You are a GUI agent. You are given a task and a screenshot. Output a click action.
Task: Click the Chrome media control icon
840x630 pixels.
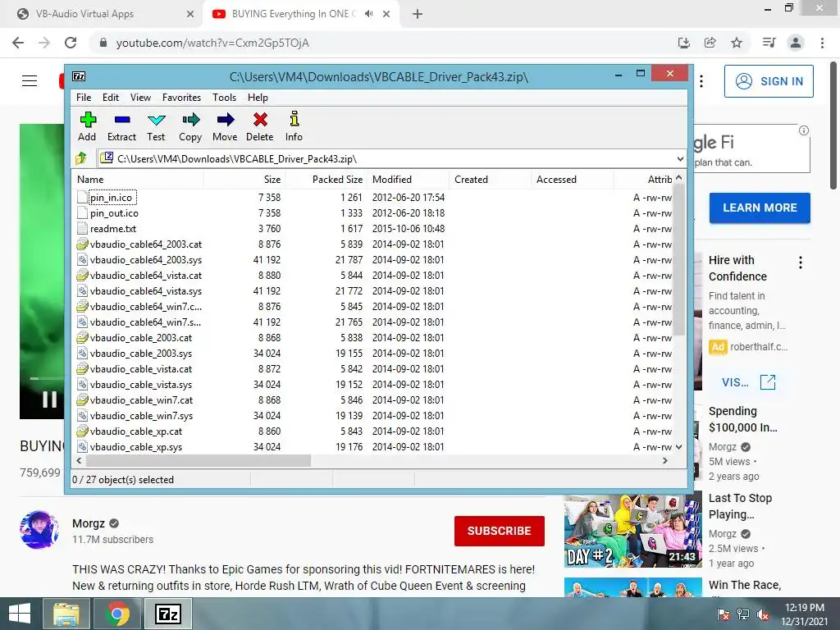tap(769, 43)
